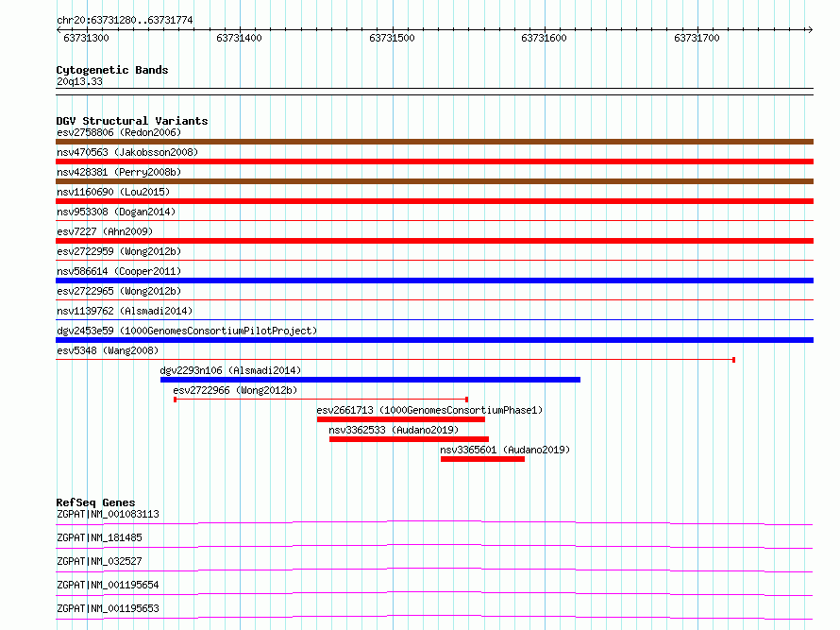Select the red nsv3362533 bar
840x630 pixels.
[x=409, y=439]
